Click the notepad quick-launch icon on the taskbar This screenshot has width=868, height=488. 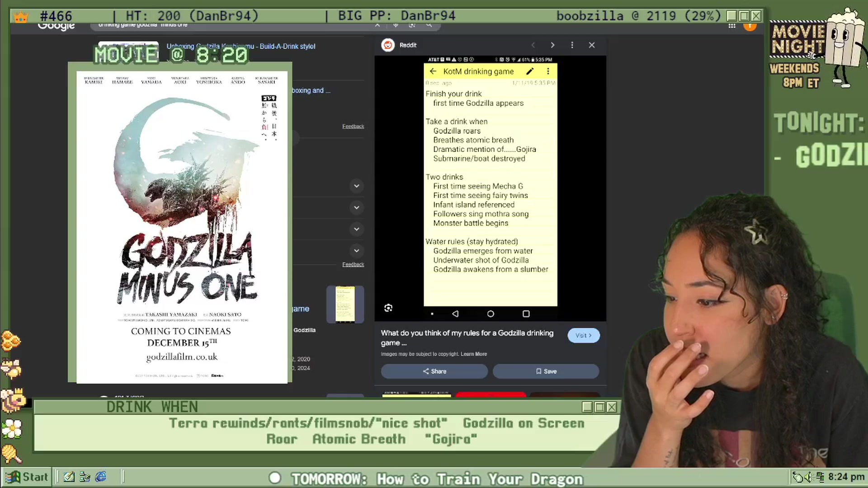pyautogui.click(x=69, y=477)
